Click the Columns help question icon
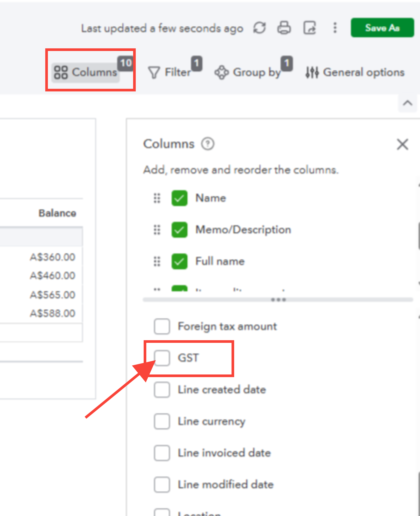Image resolution: width=420 pixels, height=516 pixels. [208, 144]
